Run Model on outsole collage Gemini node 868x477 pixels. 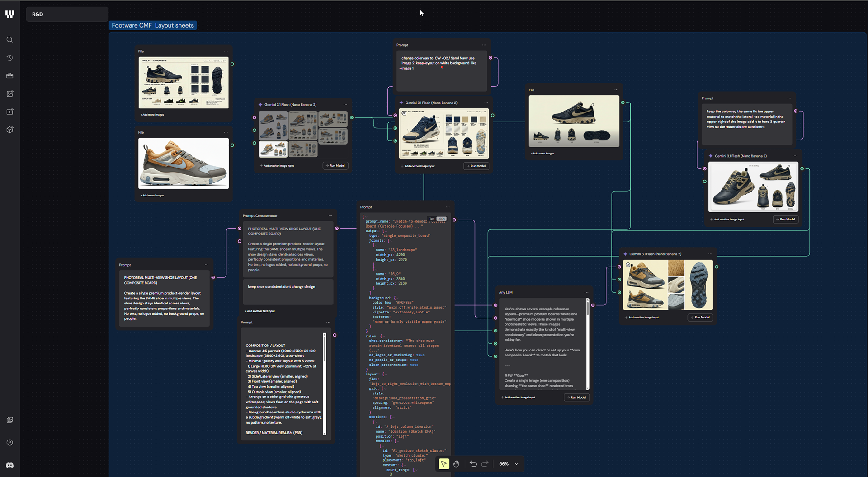click(x=700, y=317)
